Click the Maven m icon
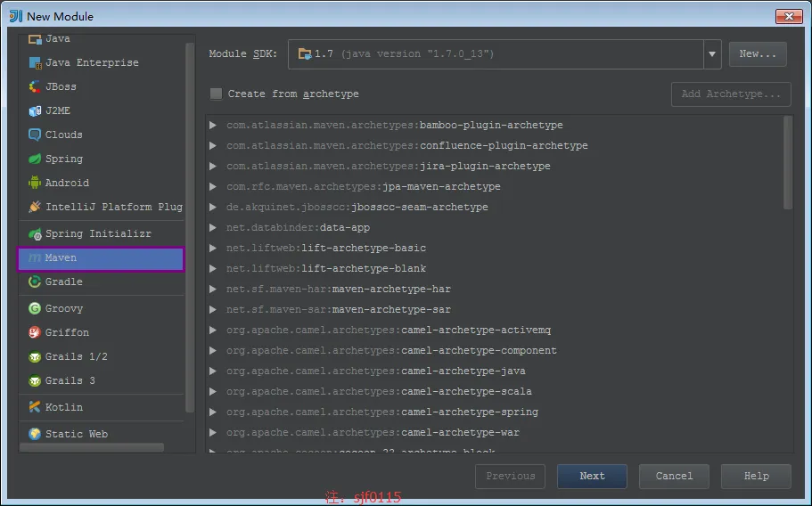This screenshot has height=506, width=812. pos(35,257)
